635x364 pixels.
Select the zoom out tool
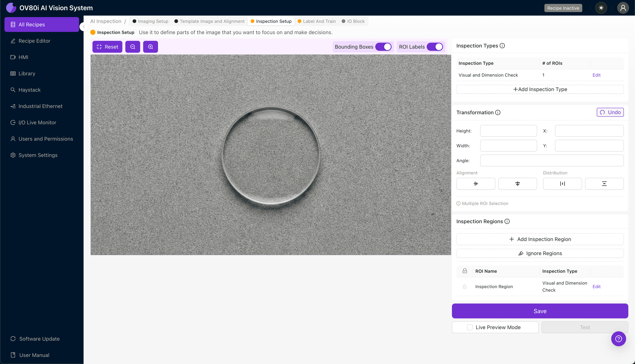coord(133,47)
